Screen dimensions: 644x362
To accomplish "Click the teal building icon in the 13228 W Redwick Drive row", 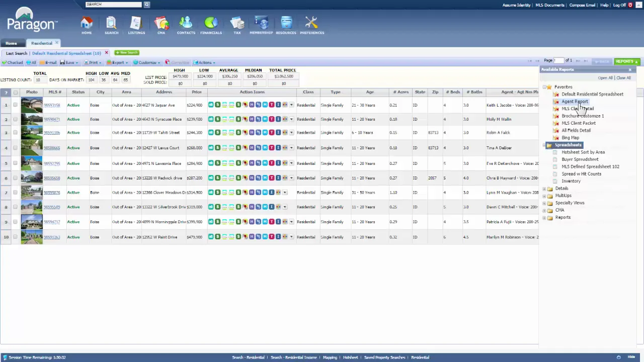I will [x=211, y=178].
